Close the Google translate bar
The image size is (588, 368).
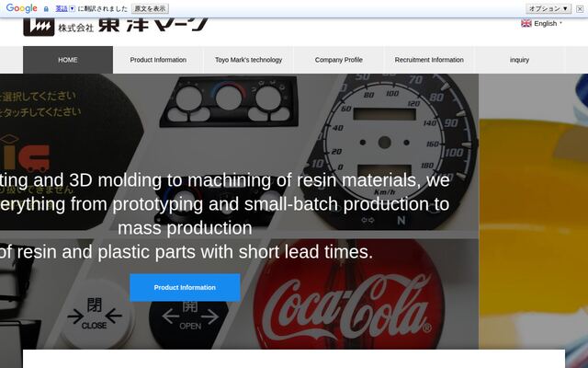[580, 8]
